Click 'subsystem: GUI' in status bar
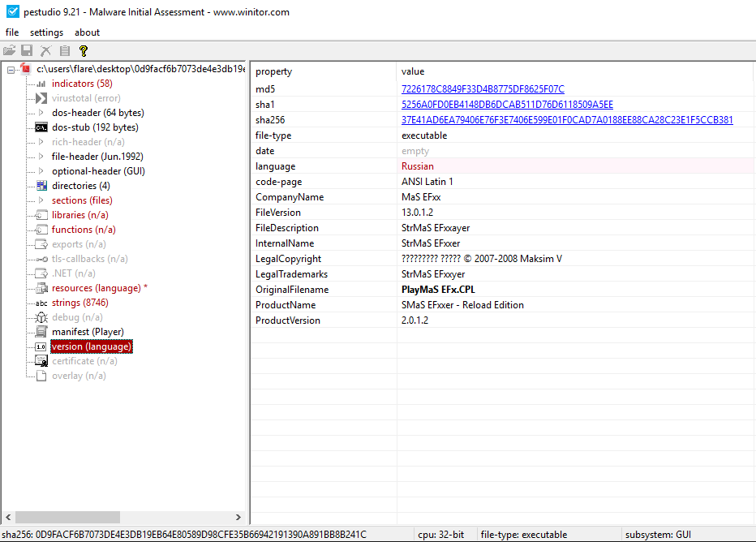The image size is (756, 542). tap(658, 534)
